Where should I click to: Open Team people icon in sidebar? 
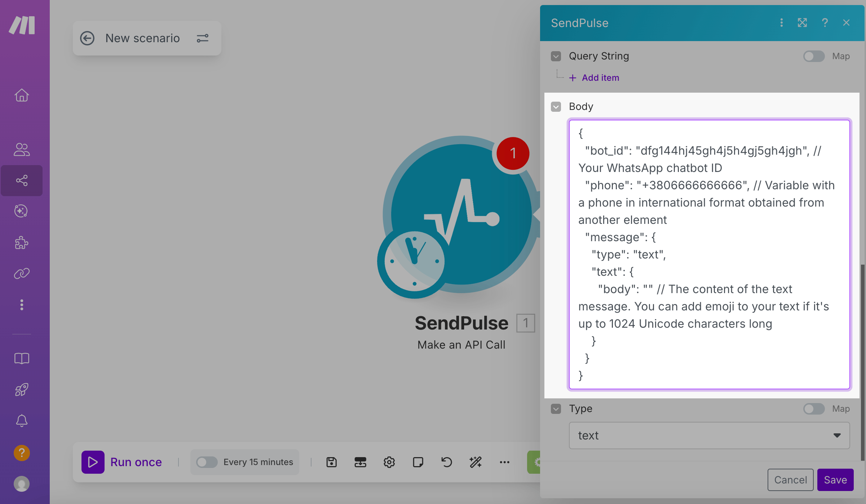click(x=22, y=149)
